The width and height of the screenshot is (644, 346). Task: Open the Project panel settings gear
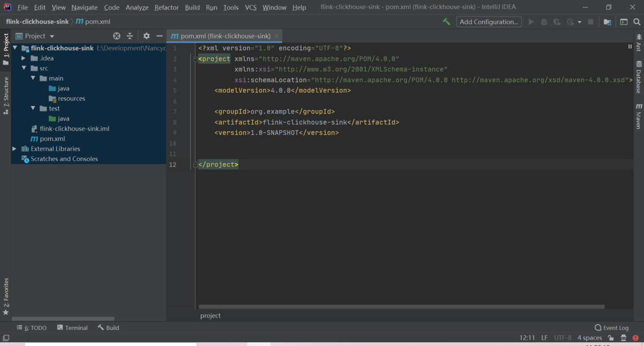tap(147, 36)
